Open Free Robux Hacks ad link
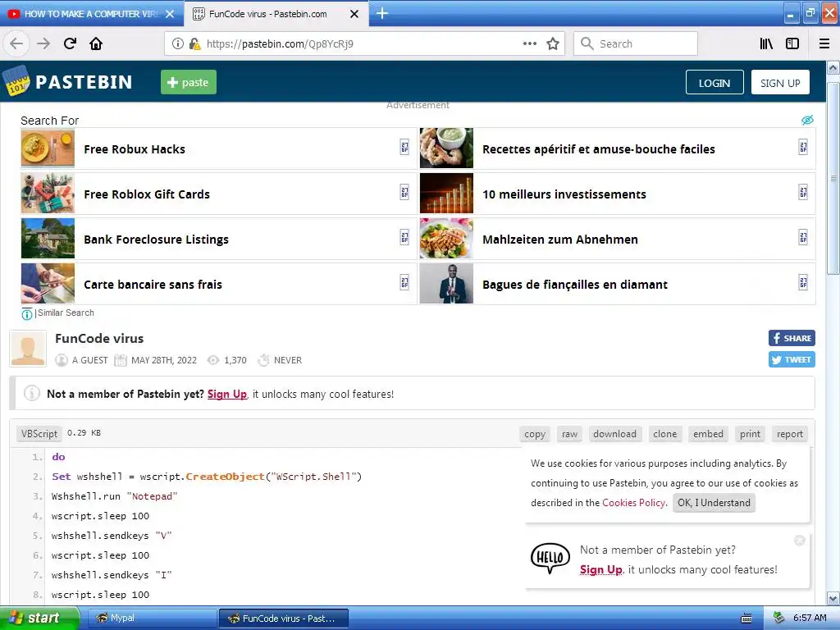The width and height of the screenshot is (840, 630). [x=218, y=149]
